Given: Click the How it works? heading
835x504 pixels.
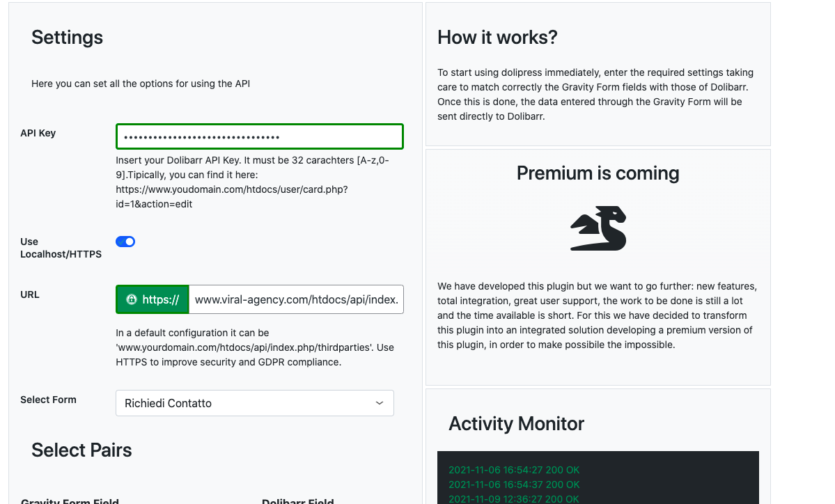Looking at the screenshot, I should (497, 38).
